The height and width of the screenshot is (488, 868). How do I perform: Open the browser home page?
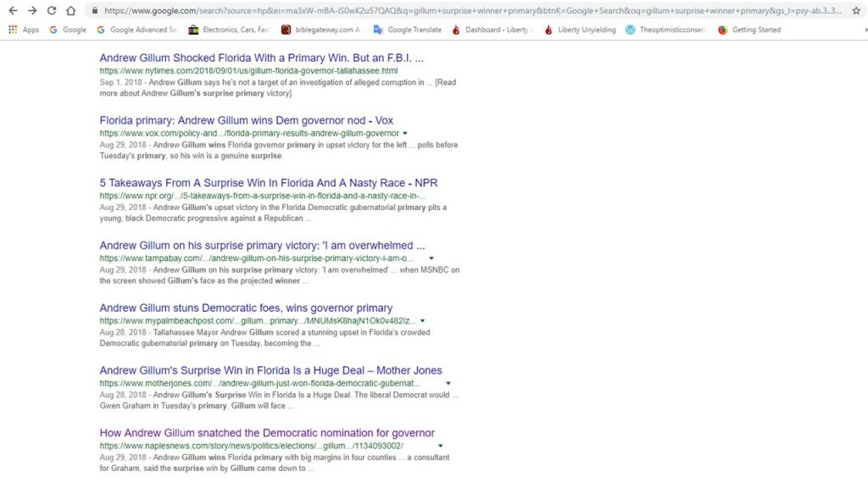click(x=71, y=10)
